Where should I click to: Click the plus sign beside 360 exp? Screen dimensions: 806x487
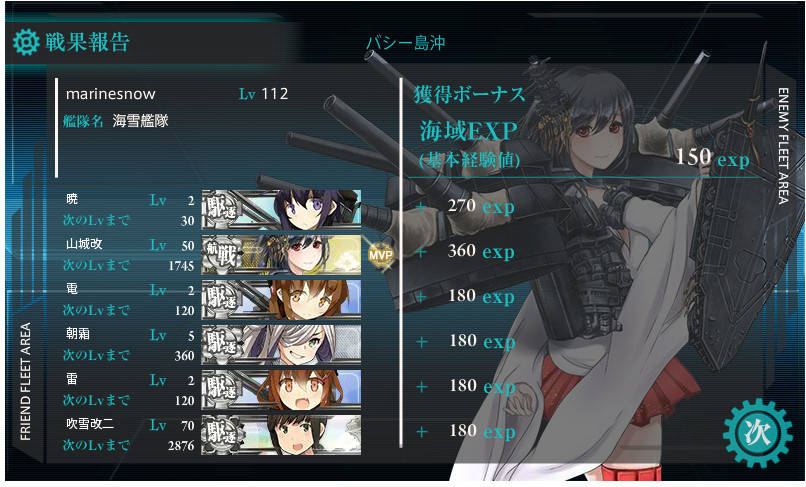[422, 252]
